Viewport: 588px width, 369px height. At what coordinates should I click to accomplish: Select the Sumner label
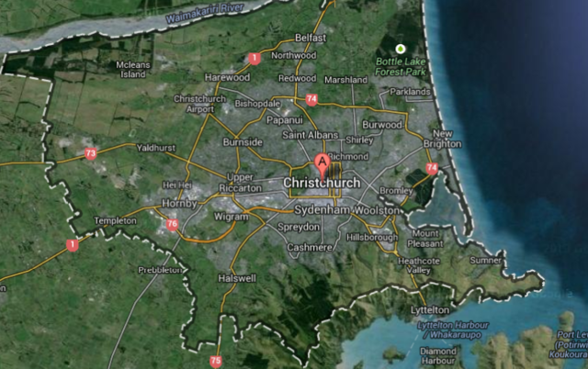coord(485,261)
